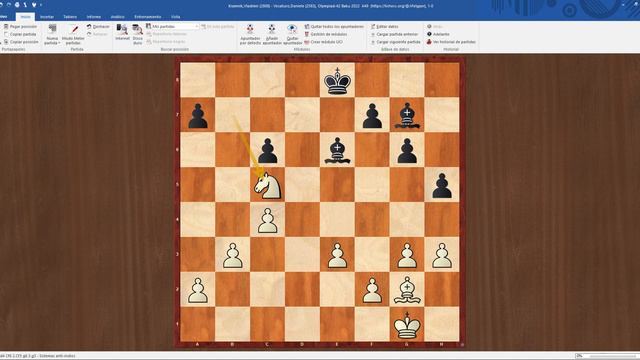640x360 pixels.
Task: Click Apuntador por defecto engine icon
Action: pos(250,29)
